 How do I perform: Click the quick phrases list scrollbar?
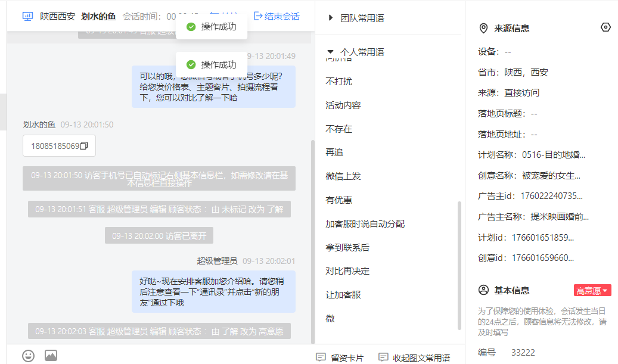click(x=459, y=265)
